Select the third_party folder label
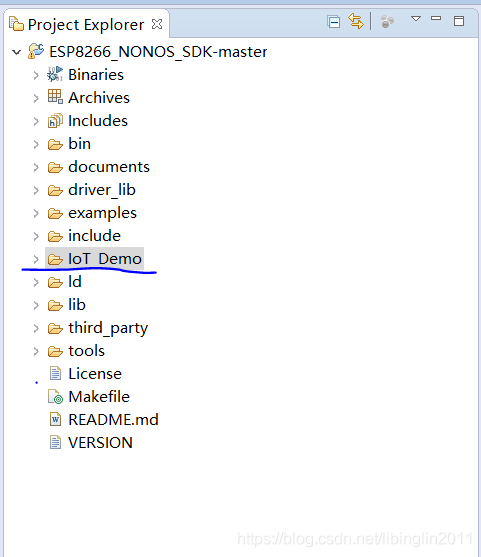The image size is (481, 557). (x=108, y=328)
